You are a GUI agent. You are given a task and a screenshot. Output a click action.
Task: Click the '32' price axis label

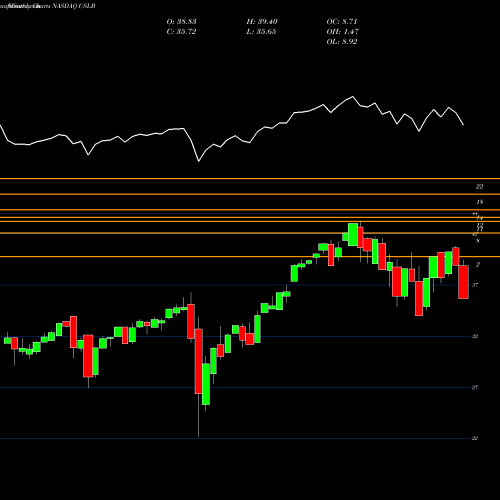tap(475, 336)
